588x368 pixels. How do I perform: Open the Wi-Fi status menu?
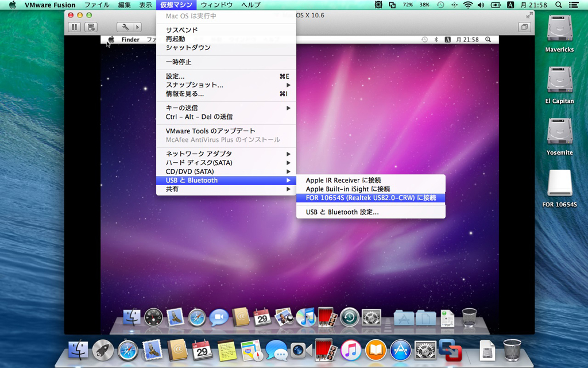(467, 5)
